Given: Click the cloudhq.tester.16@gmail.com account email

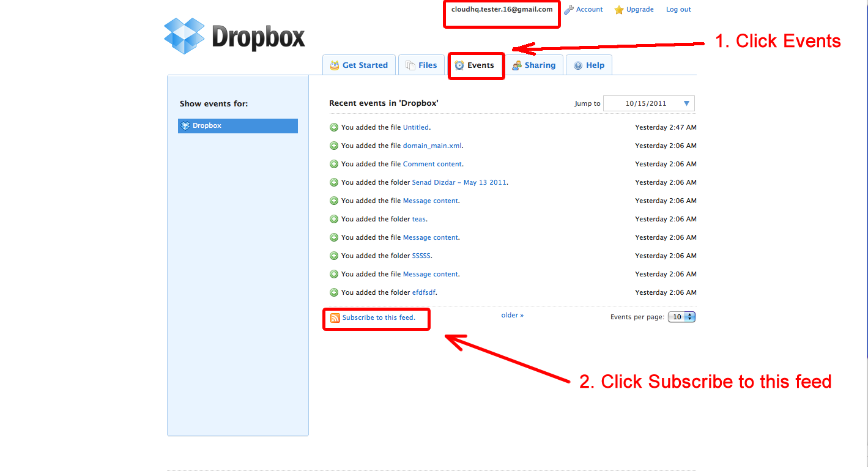Looking at the screenshot, I should tap(502, 10).
